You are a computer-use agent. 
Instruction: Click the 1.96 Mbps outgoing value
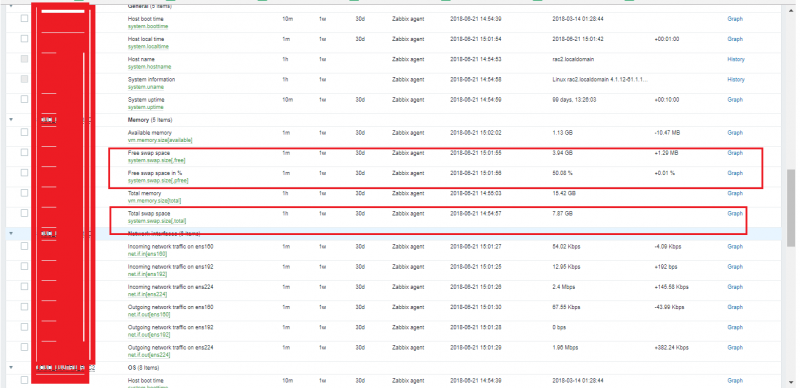pyautogui.click(x=565, y=347)
